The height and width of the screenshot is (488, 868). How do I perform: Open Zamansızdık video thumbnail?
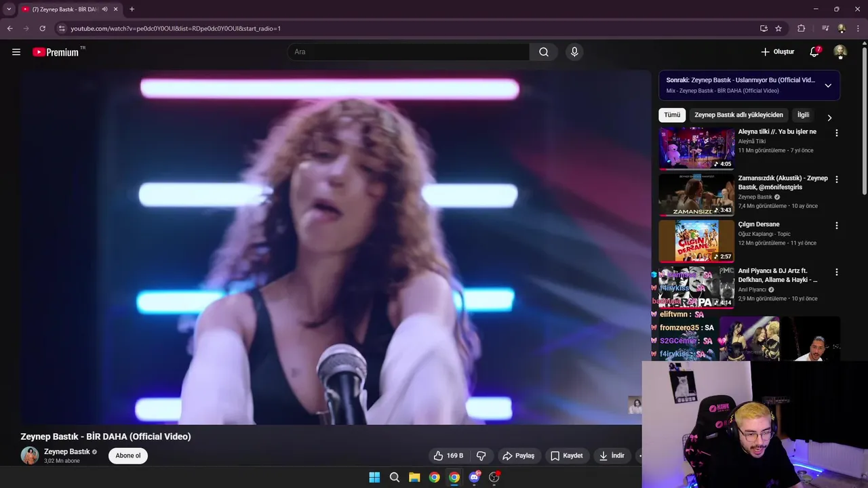tap(696, 195)
